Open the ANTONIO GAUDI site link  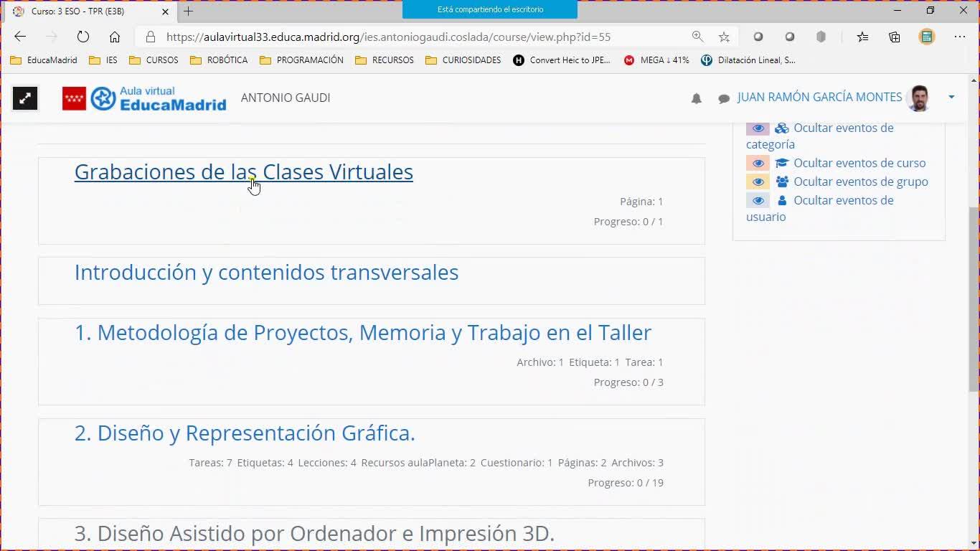[286, 98]
